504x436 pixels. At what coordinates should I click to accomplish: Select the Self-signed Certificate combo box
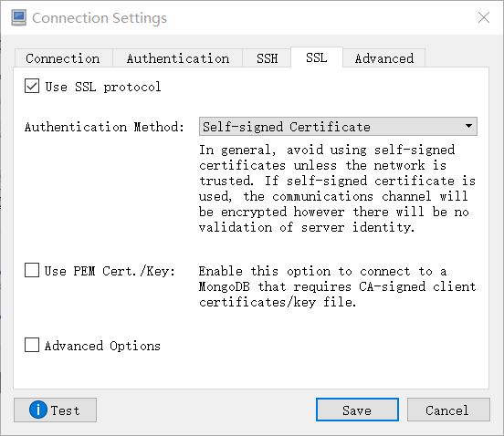[x=338, y=126]
